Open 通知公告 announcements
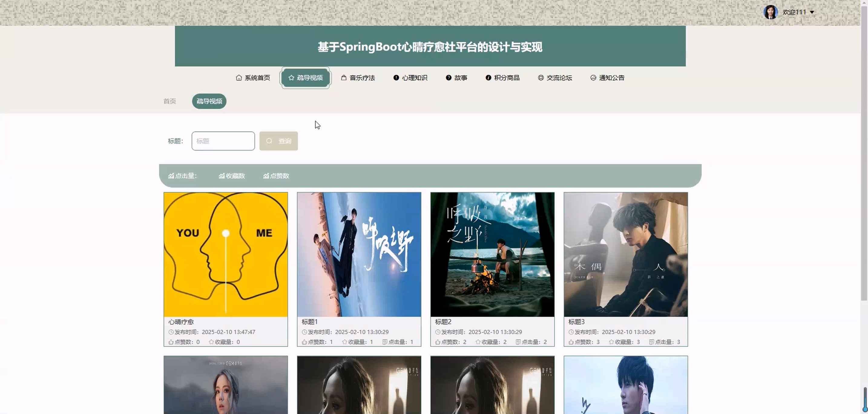 coord(607,78)
